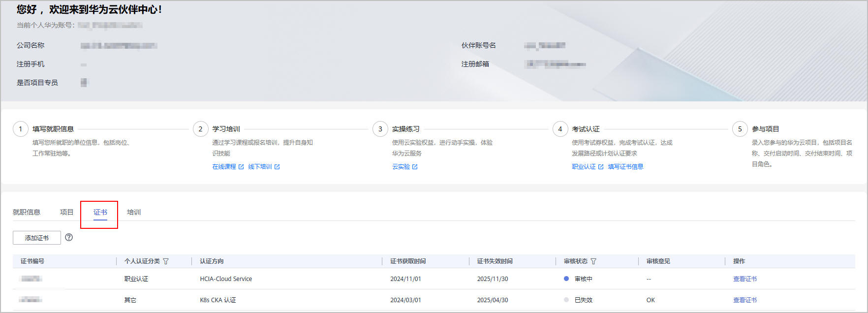Click external link icon beside 在线课程
868x313 pixels.
[x=241, y=167]
